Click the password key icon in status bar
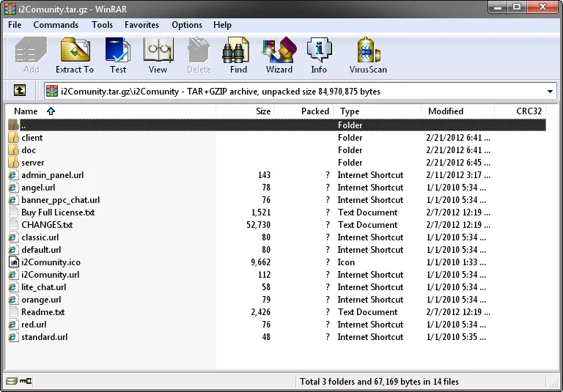The image size is (563, 392). point(26,381)
